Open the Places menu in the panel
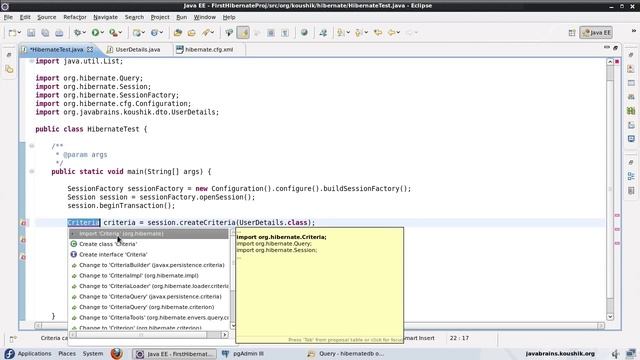This screenshot has width=640, height=360. (x=67, y=353)
